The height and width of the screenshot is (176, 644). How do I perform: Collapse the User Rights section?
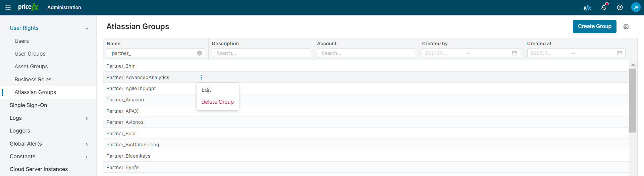point(87,28)
